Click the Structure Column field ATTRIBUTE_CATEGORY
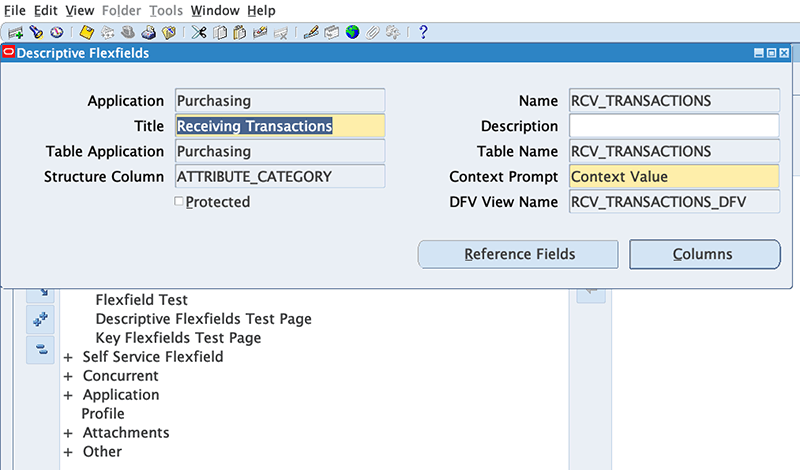The width and height of the screenshot is (800, 470). coord(280,176)
